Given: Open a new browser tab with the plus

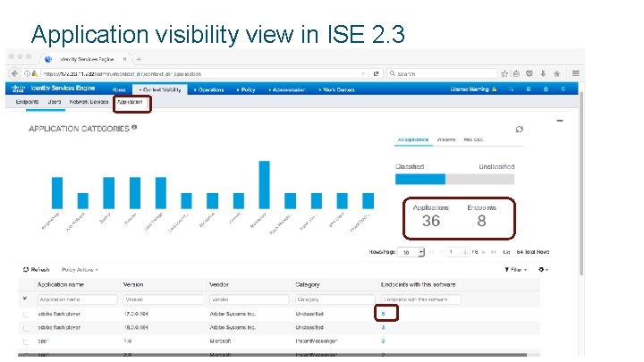Looking at the screenshot, I should tap(139, 60).
